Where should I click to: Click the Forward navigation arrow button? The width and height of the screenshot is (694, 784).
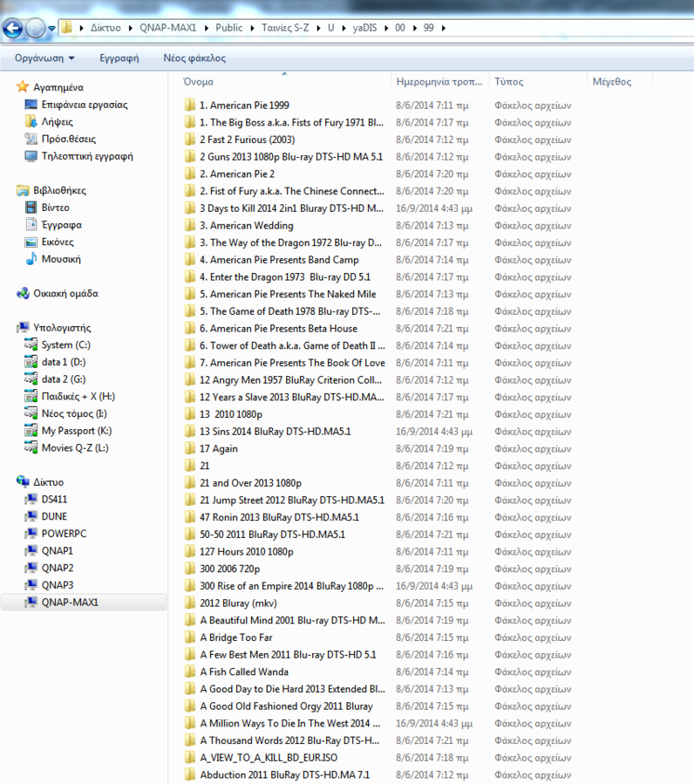(x=35, y=28)
